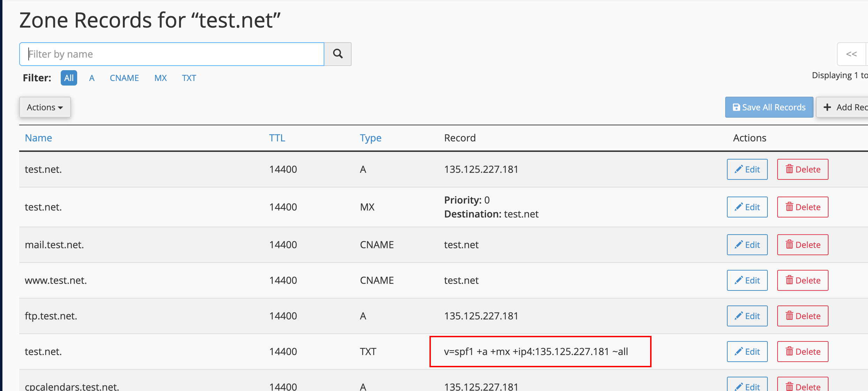Click the magnifying glass search icon
Screen dimensions: 868x391
pyautogui.click(x=338, y=54)
